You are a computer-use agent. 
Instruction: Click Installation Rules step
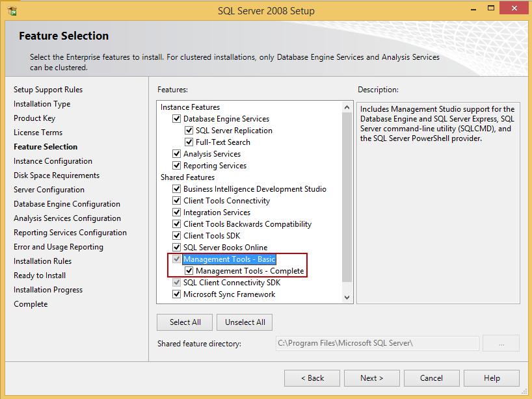pyautogui.click(x=42, y=261)
